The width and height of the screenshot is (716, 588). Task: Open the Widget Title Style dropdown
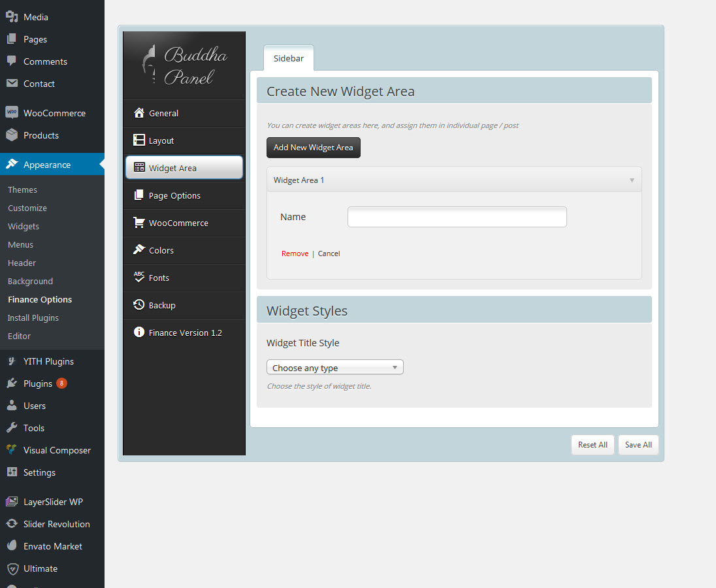(334, 368)
